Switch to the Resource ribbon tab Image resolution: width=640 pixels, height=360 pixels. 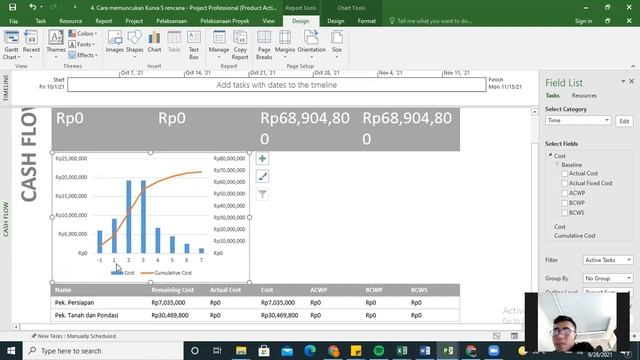coord(71,21)
